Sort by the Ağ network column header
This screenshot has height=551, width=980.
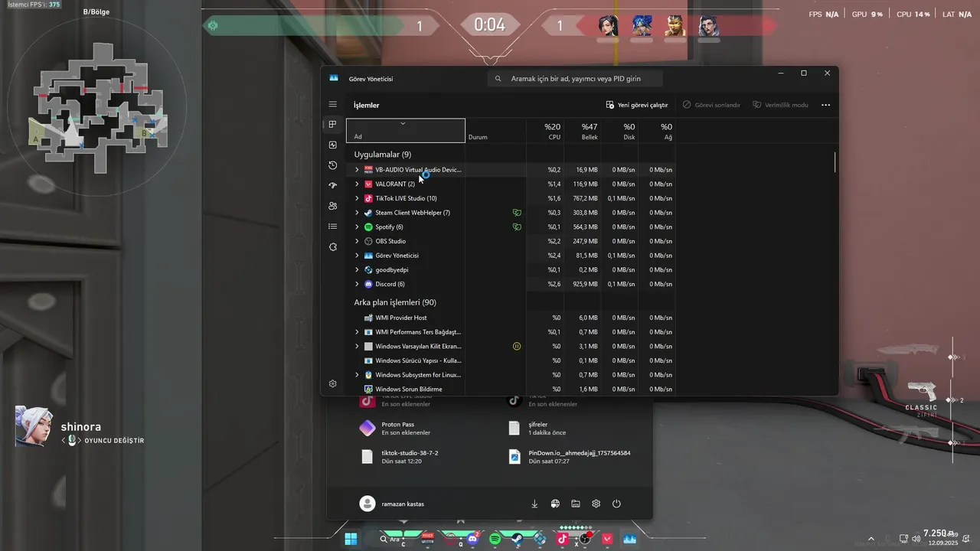(x=658, y=131)
